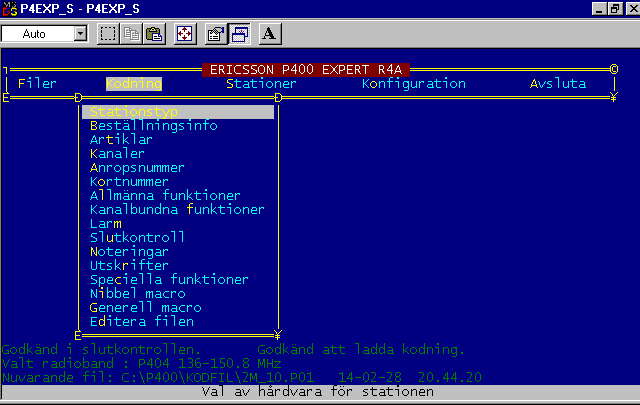The width and height of the screenshot is (640, 405).
Task: Click the Mark selection toolbar icon
Action: tap(108, 34)
